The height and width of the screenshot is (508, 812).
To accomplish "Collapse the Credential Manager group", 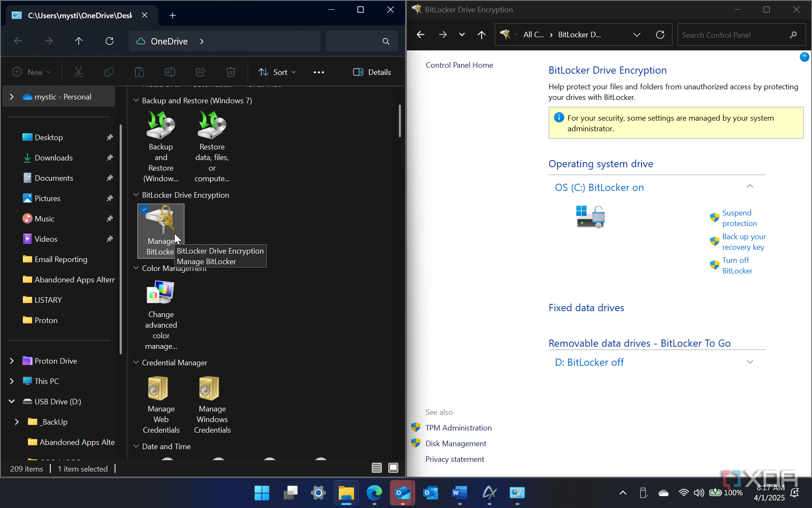I will [x=136, y=362].
